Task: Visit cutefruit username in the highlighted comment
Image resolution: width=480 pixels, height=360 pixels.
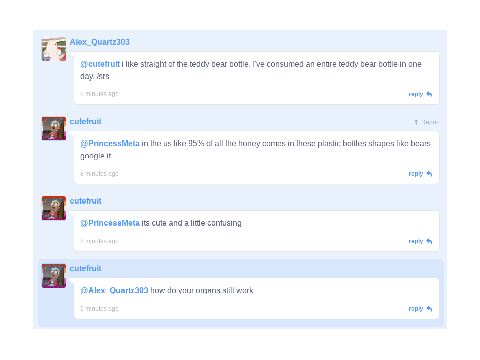Action: (85, 268)
